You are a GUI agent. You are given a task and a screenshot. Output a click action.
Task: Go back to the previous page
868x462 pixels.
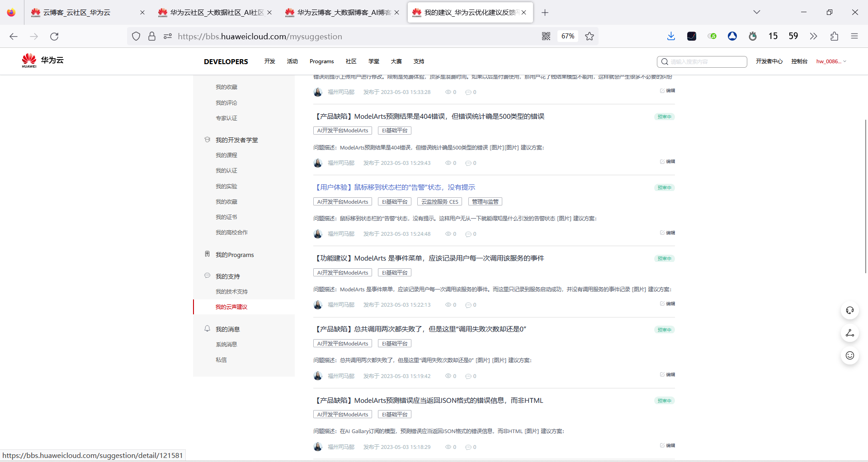pos(14,36)
